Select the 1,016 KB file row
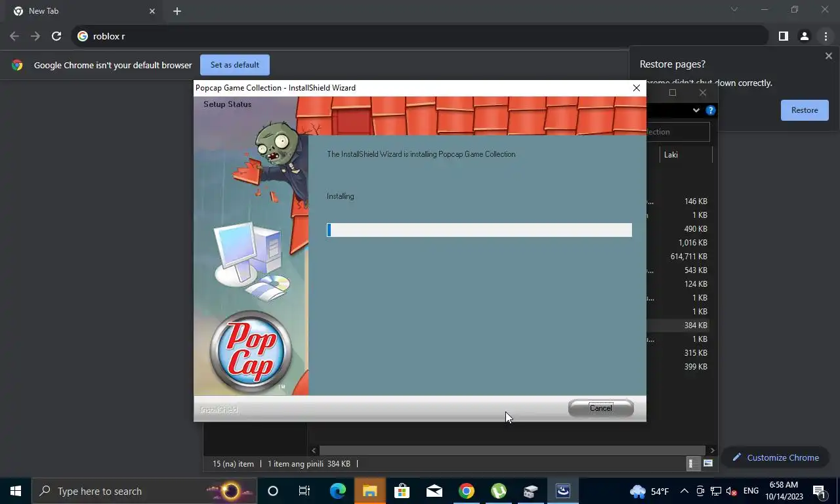This screenshot has width=840, height=504. [679, 243]
